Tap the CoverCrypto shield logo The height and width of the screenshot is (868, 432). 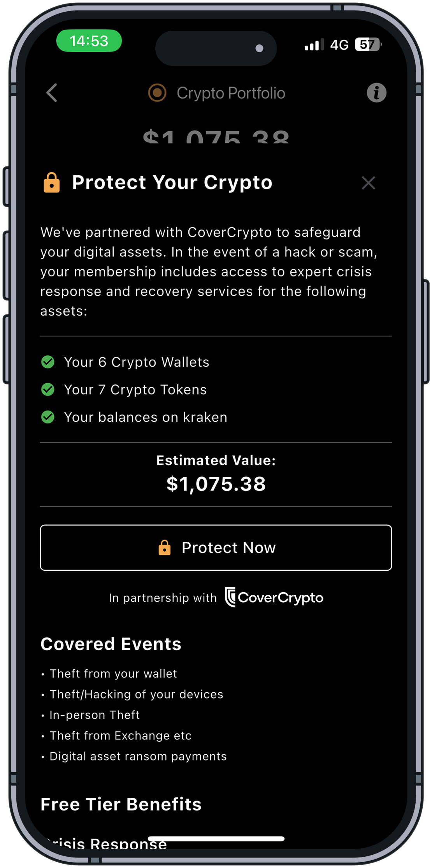pos(230,597)
